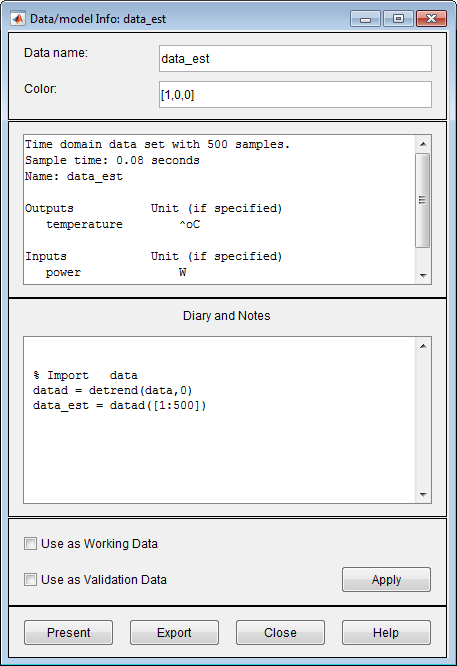Click the 'Diary and Notes' heading
Image resolution: width=457 pixels, height=666 pixels.
(226, 316)
